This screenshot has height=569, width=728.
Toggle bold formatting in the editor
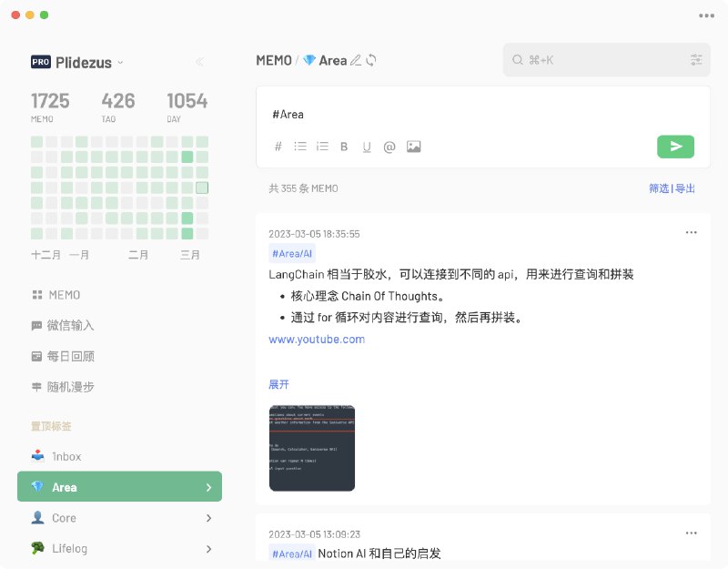[345, 146]
